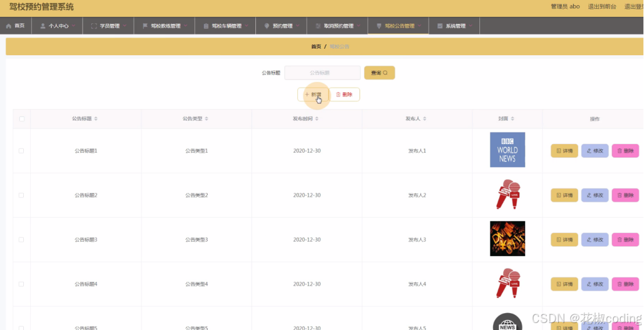The height and width of the screenshot is (330, 644).
Task: Click the 首页 breadcrumb link
Action: click(x=316, y=46)
